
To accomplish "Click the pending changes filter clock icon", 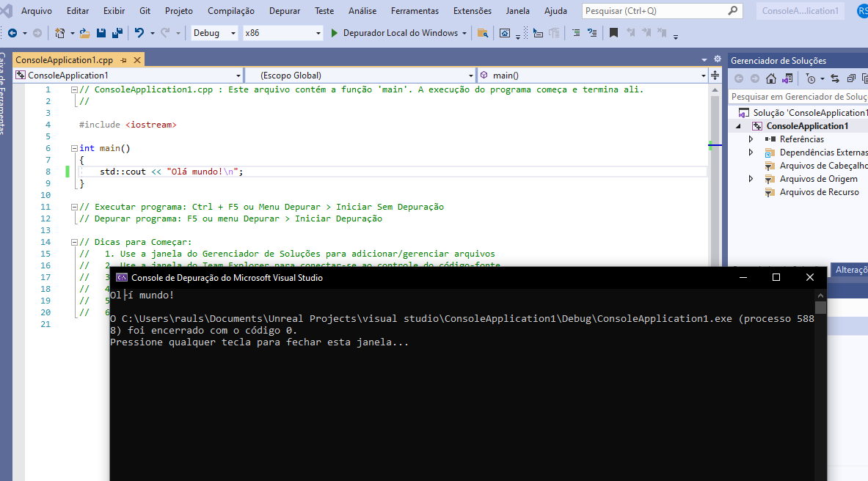I will (811, 78).
